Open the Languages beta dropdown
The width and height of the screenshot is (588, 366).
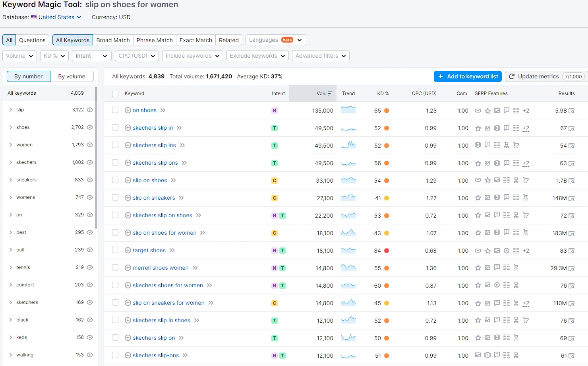(x=276, y=40)
